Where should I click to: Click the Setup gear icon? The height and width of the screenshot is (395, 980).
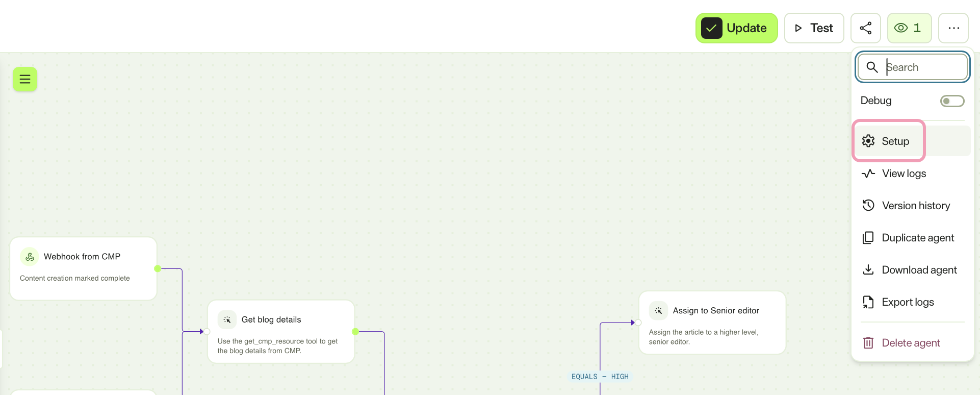pyautogui.click(x=868, y=141)
